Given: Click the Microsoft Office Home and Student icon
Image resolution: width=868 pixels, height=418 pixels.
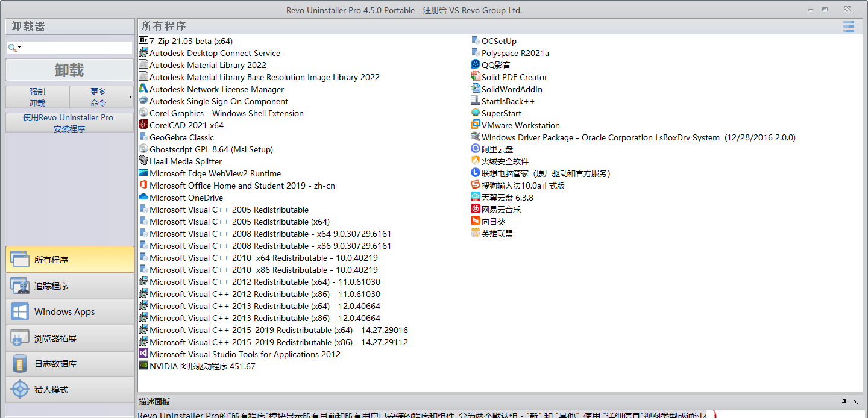Looking at the screenshot, I should 143,186.
